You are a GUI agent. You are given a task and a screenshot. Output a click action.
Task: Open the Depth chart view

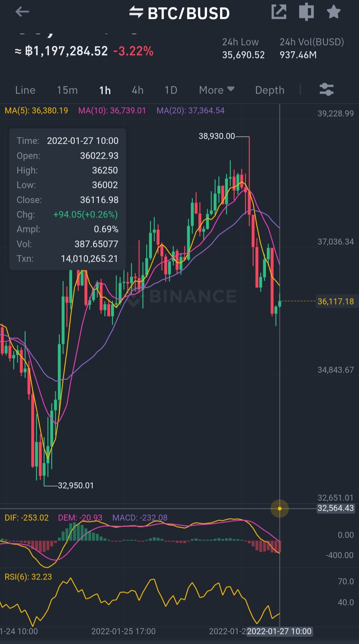[270, 90]
